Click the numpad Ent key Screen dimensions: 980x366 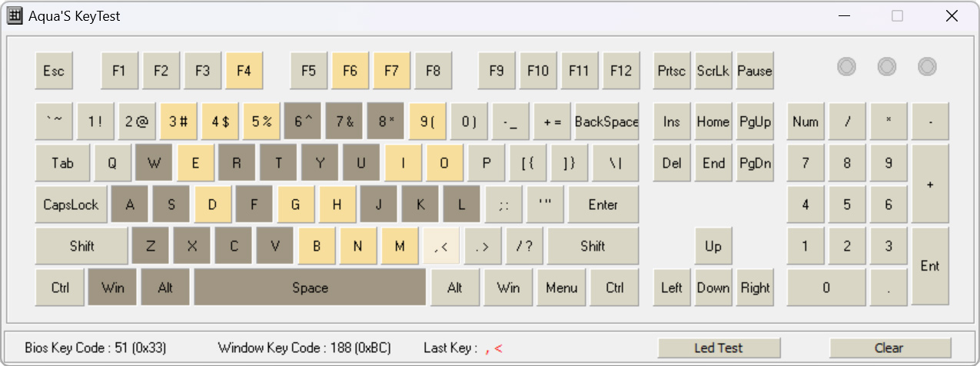click(x=930, y=266)
